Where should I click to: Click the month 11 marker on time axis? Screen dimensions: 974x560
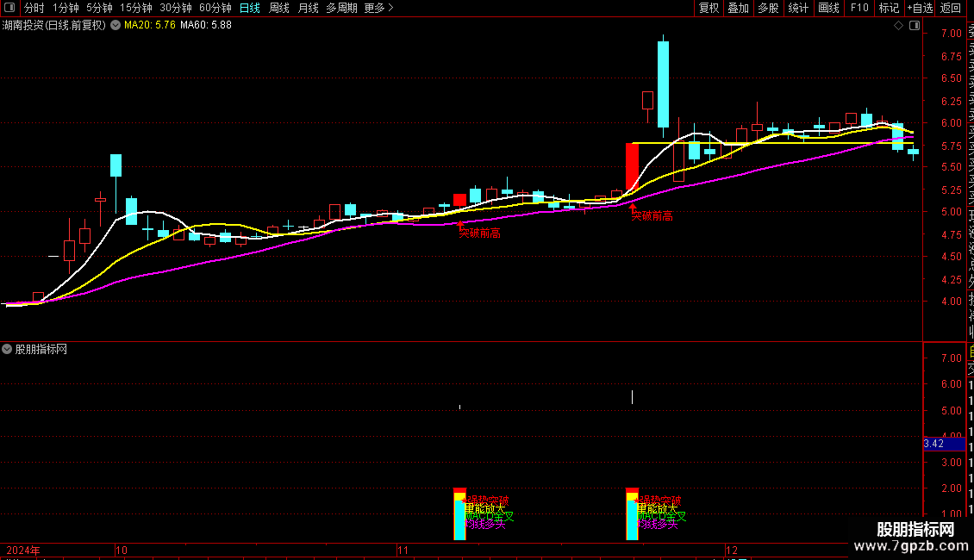(403, 551)
